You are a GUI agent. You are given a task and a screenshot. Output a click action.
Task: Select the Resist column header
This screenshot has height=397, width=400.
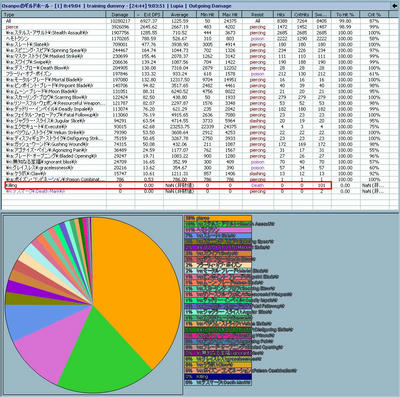[x=257, y=15]
